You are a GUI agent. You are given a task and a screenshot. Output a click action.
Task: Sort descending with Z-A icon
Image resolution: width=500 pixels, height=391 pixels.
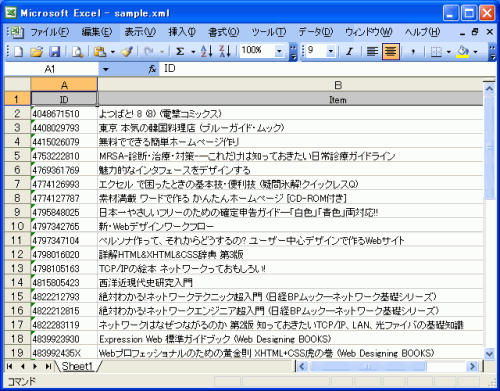(x=225, y=51)
